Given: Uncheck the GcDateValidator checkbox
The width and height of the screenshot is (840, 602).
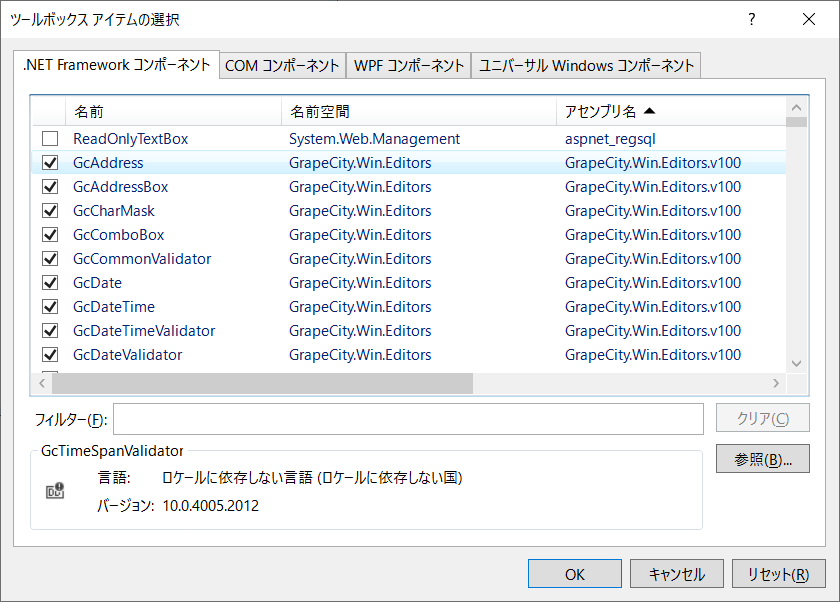Looking at the screenshot, I should coord(50,355).
